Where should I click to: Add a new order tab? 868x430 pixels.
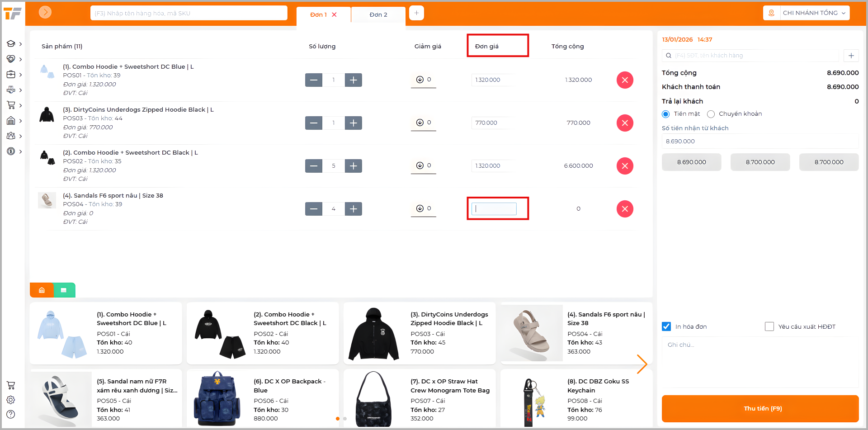point(416,13)
